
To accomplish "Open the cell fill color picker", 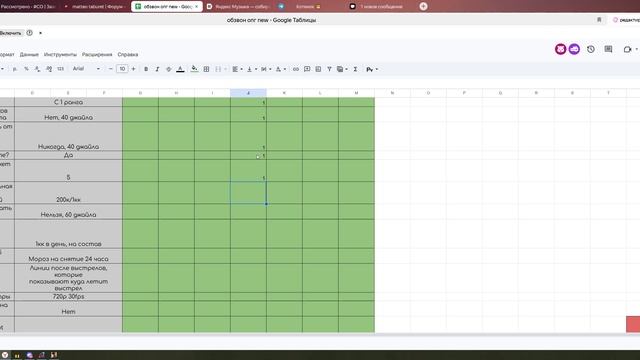I will (x=194, y=69).
